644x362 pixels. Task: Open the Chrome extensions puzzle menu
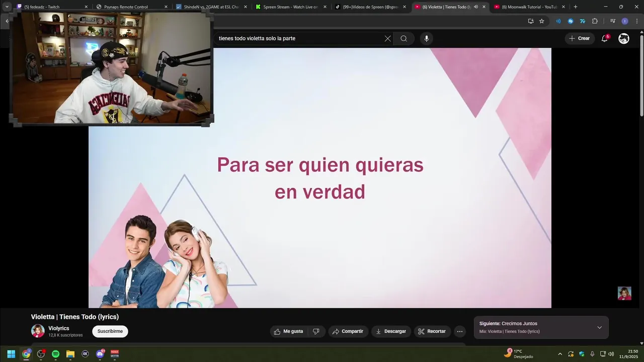click(595, 21)
